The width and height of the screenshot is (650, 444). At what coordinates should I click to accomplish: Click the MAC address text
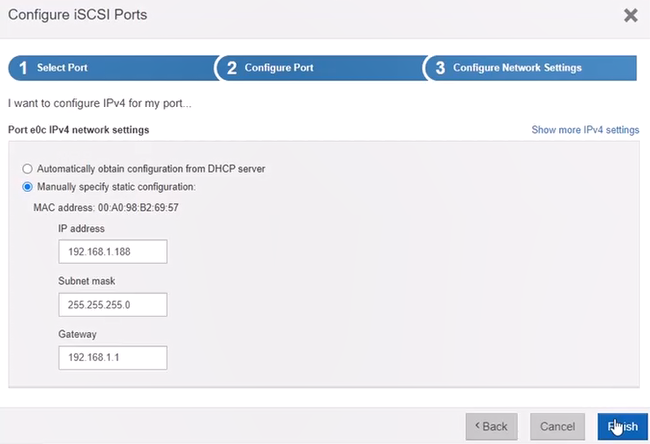tap(106, 207)
